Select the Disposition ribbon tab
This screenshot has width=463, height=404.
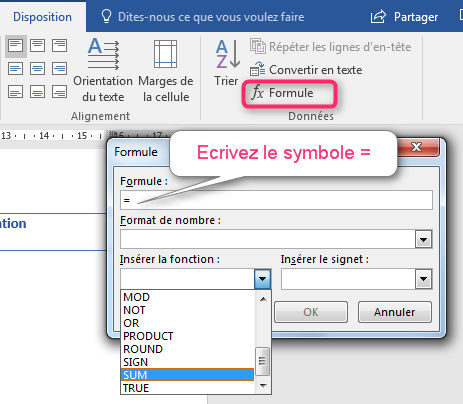(42, 17)
